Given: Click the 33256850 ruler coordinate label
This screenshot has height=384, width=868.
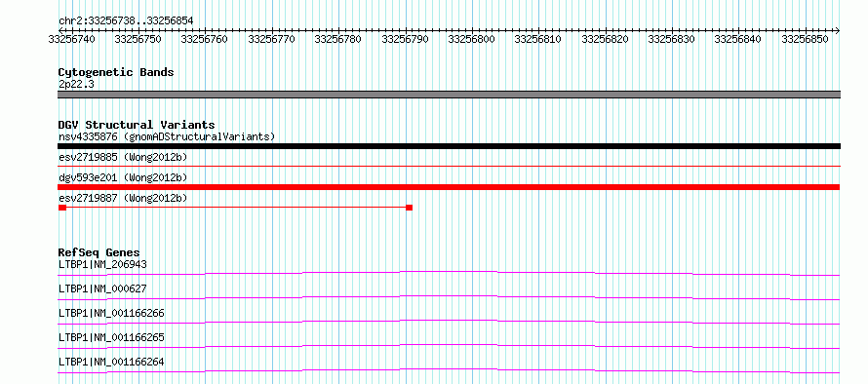Looking at the screenshot, I should [x=805, y=39].
